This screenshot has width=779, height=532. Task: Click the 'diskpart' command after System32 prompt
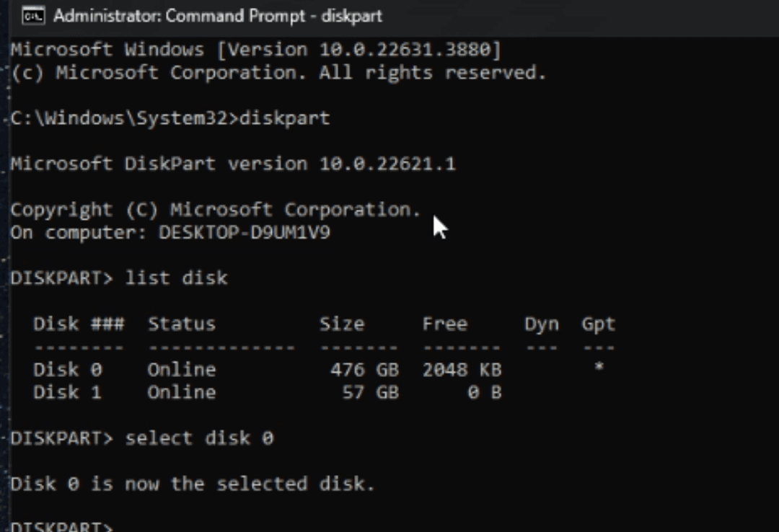pyautogui.click(x=284, y=118)
